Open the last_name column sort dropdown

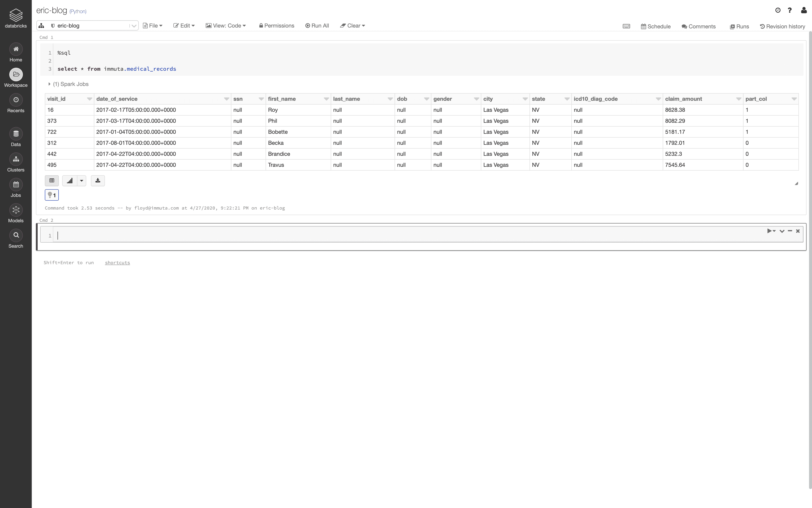[390, 99]
